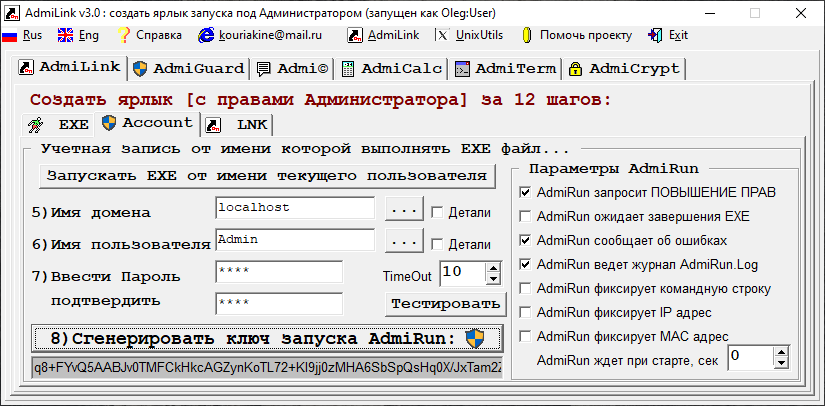Select the LNK sub-tab
Viewport: 825px width, 406px height.
click(x=237, y=125)
